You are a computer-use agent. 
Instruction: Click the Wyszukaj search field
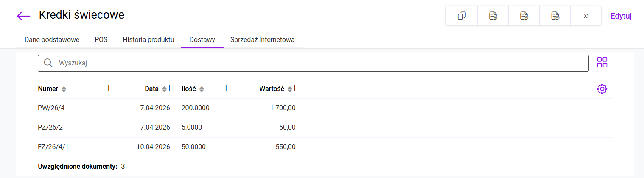[318, 63]
